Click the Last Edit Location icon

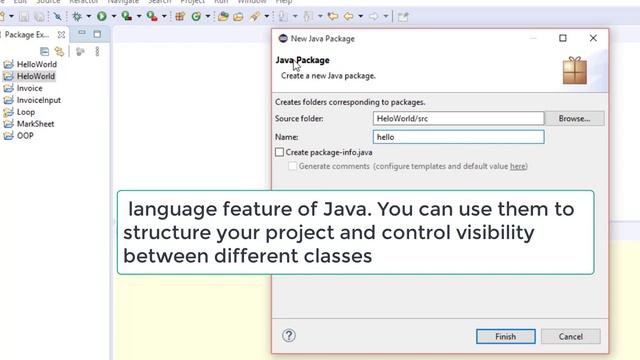[333, 16]
